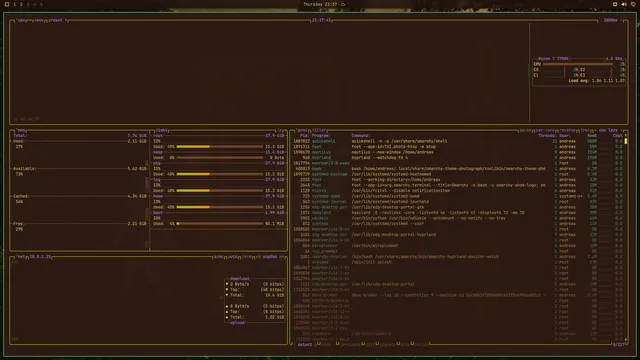This screenshot has height=360, width=640.
Task: Click the proc box title
Action: click(x=302, y=130)
